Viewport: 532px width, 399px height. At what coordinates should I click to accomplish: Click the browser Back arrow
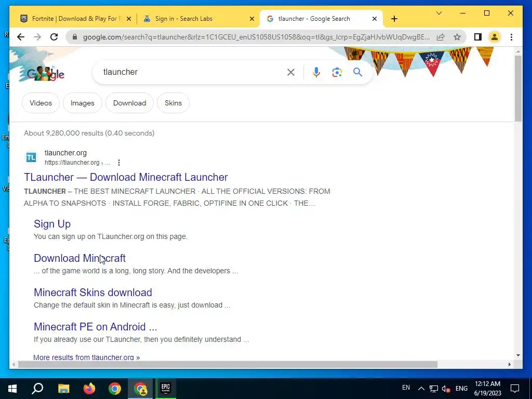[x=21, y=37]
